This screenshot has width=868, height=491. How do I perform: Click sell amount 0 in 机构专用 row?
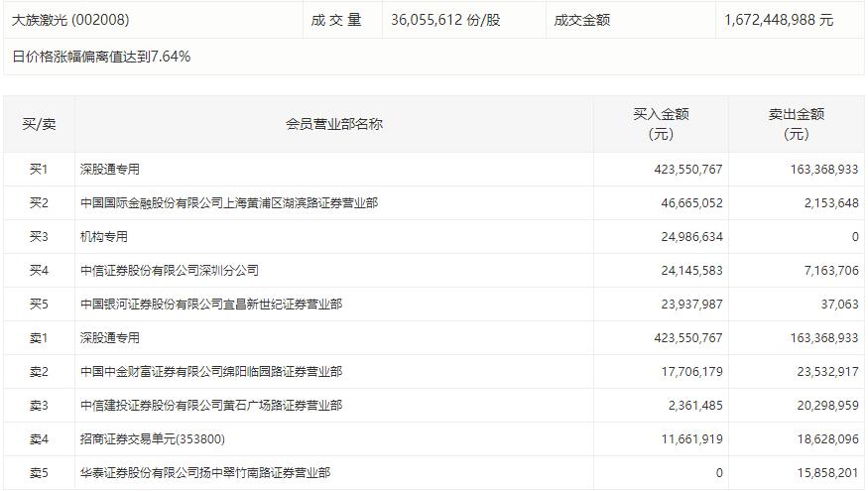click(x=855, y=237)
